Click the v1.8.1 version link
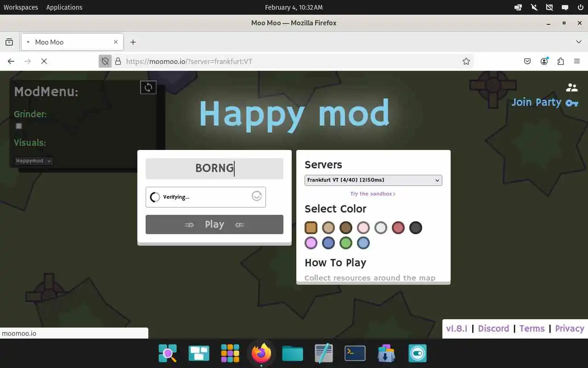This screenshot has width=588, height=368. coord(457,328)
